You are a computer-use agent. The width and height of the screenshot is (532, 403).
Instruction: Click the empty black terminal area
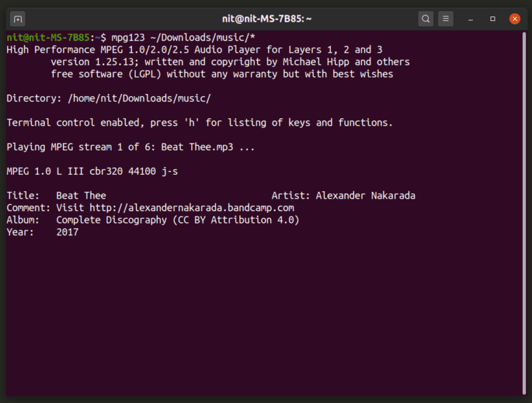(x=263, y=316)
